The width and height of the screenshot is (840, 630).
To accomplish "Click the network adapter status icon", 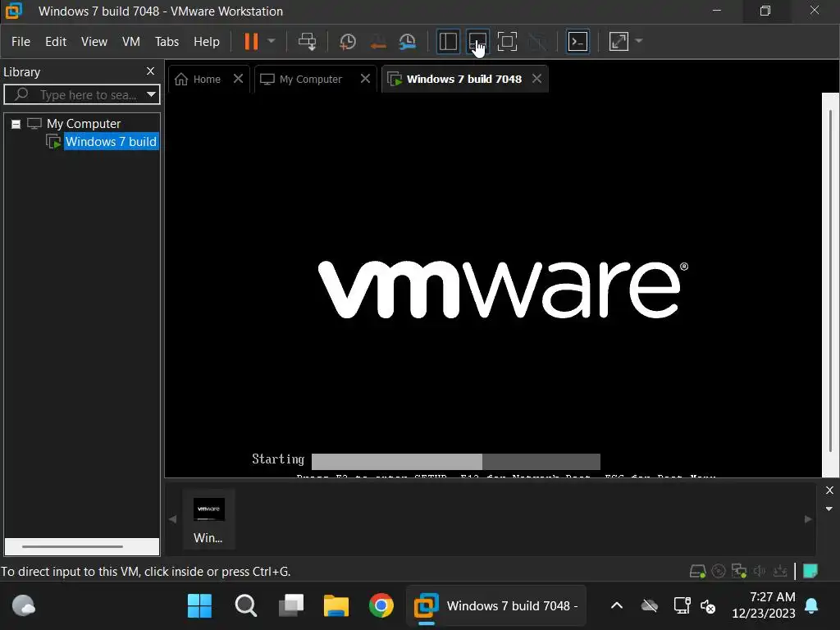I will coord(739,572).
